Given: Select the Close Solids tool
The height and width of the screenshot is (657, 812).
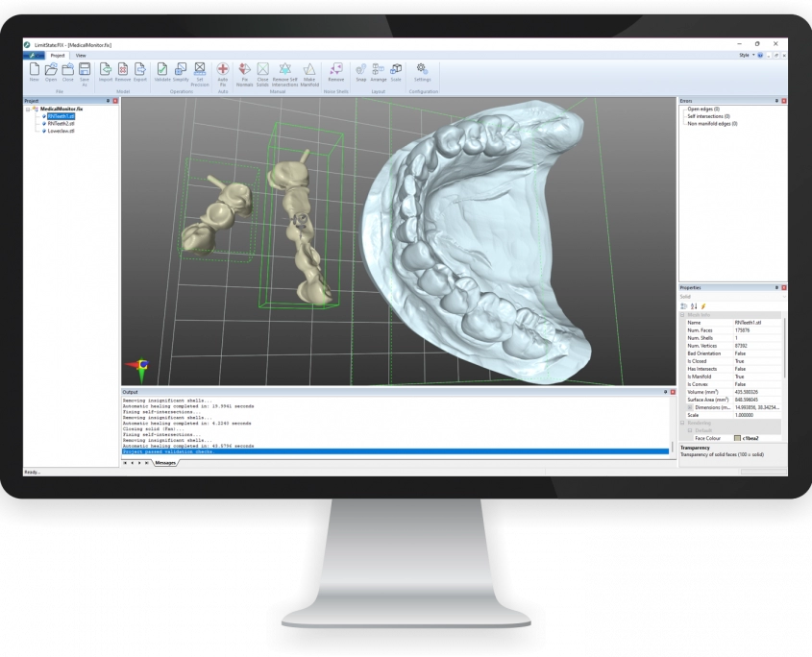Looking at the screenshot, I should 262,71.
